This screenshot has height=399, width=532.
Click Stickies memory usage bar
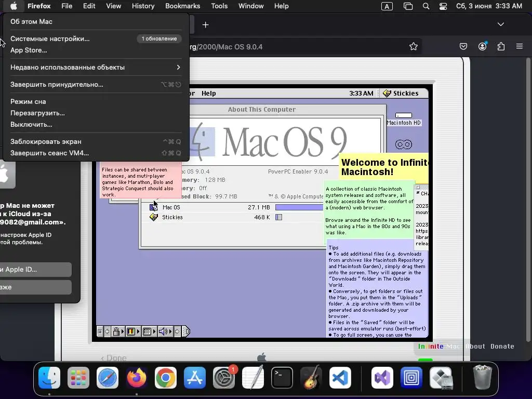coord(278,217)
